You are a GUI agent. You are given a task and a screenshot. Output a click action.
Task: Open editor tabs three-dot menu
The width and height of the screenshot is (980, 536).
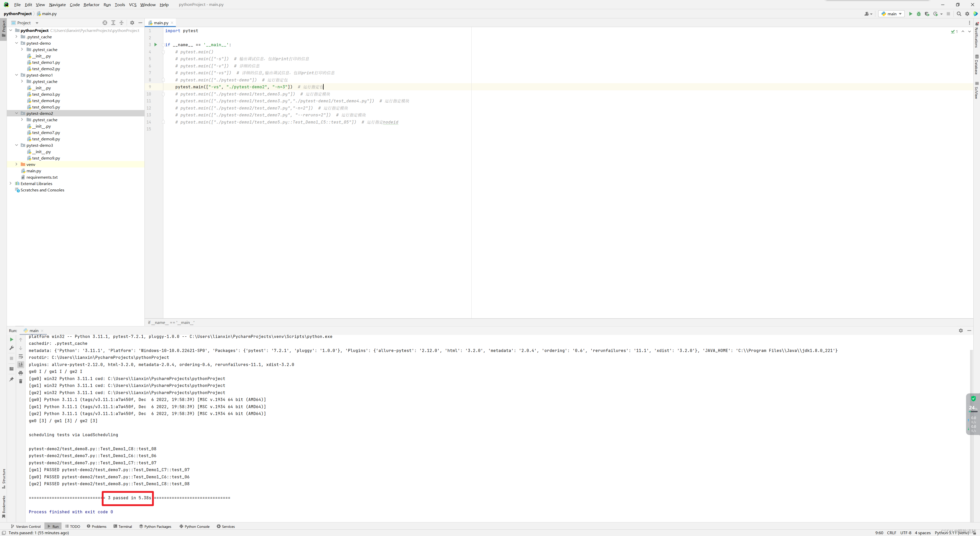click(x=969, y=23)
